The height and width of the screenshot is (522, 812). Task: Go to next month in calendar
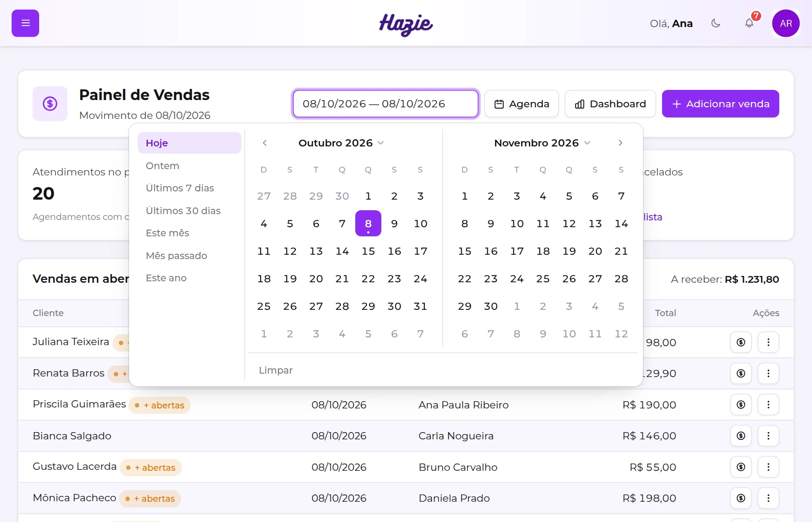tap(621, 143)
